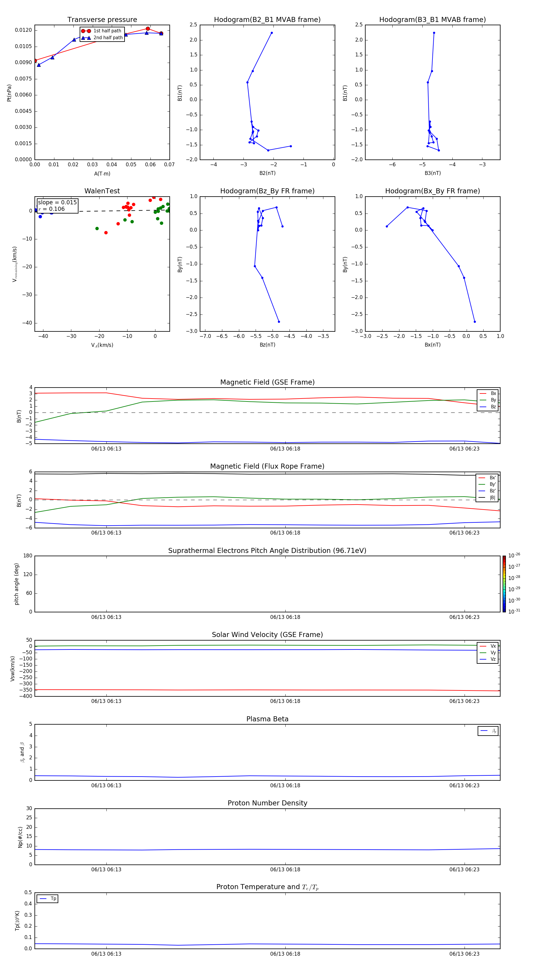Click the 'Np(#/cc)' y-axis label
535x980 pixels.
[20, 837]
